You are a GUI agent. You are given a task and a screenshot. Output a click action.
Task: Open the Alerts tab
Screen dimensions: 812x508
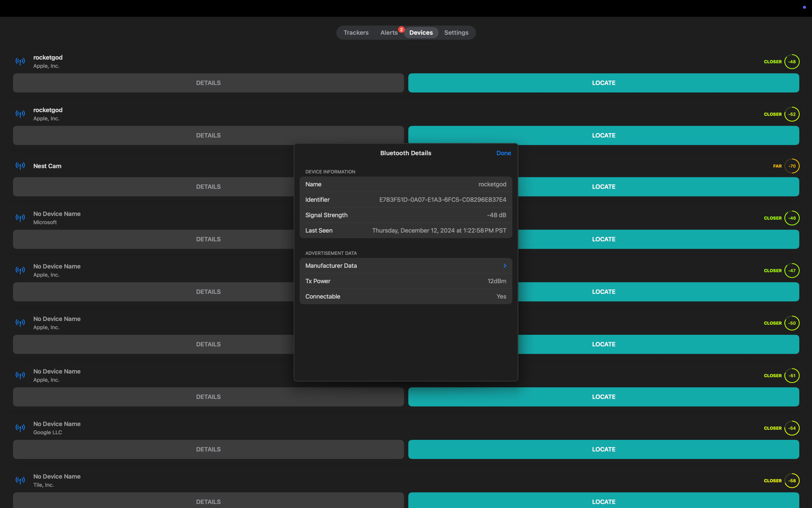click(x=389, y=32)
